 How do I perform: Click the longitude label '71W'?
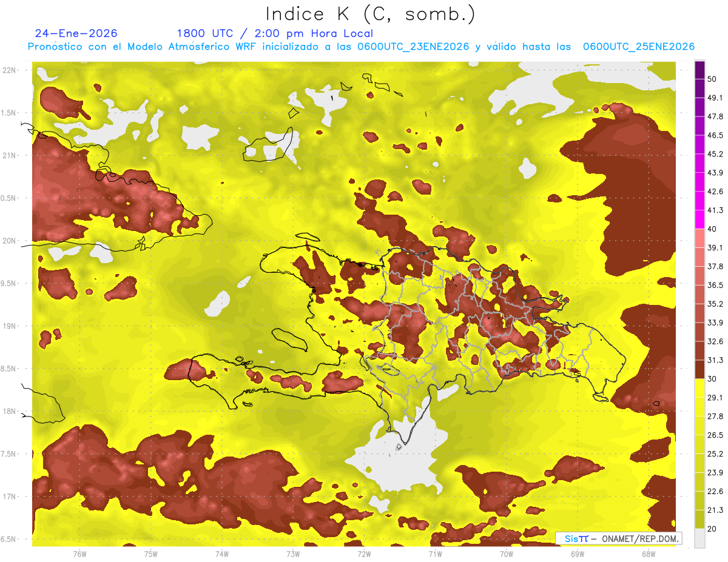pyautogui.click(x=435, y=554)
